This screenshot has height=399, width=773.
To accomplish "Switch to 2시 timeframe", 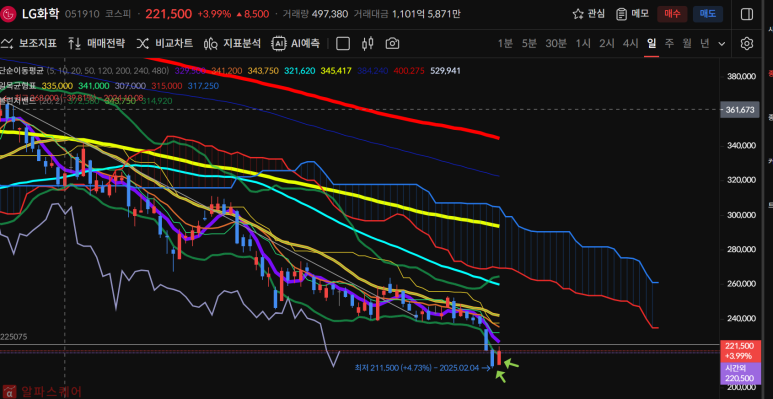I will pos(607,43).
